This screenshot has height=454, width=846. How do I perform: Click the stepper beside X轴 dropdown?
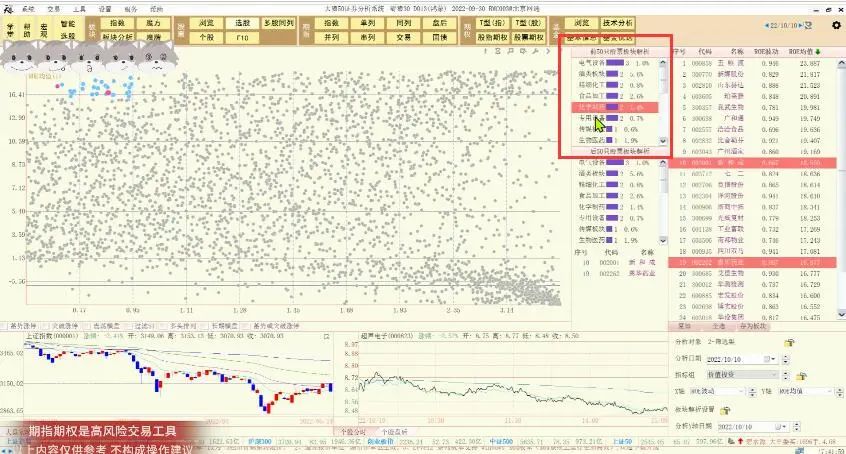(752, 391)
